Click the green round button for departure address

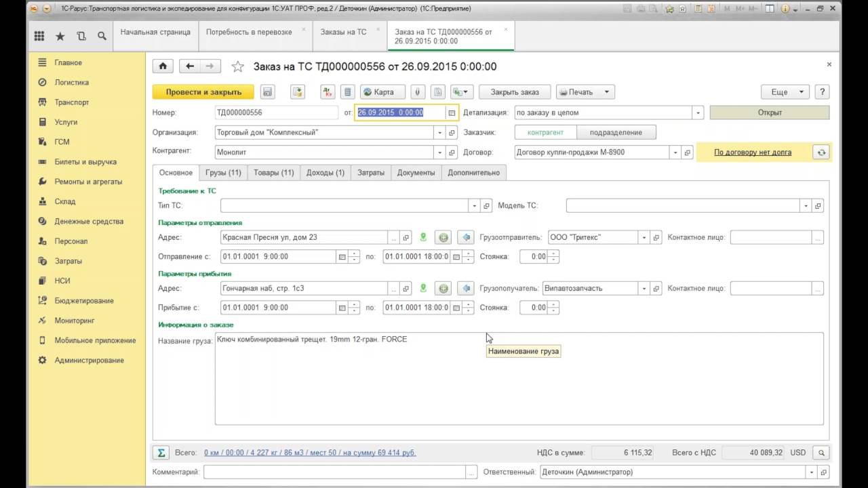click(443, 237)
